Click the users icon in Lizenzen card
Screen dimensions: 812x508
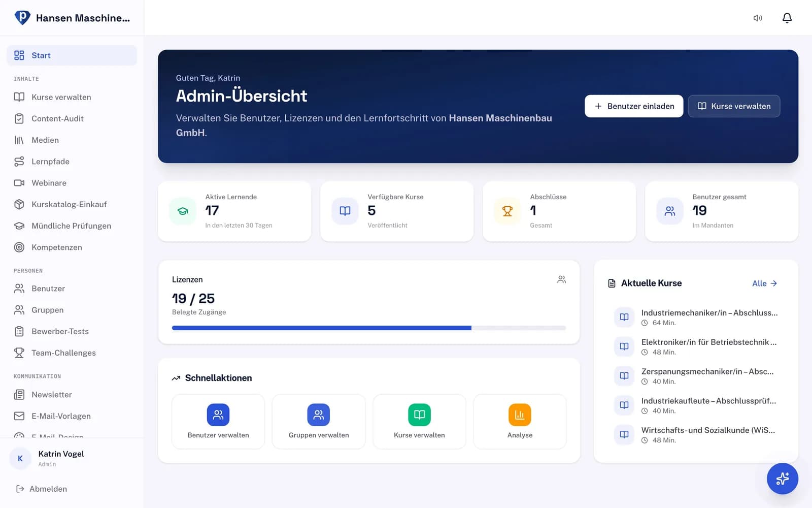[561, 279]
